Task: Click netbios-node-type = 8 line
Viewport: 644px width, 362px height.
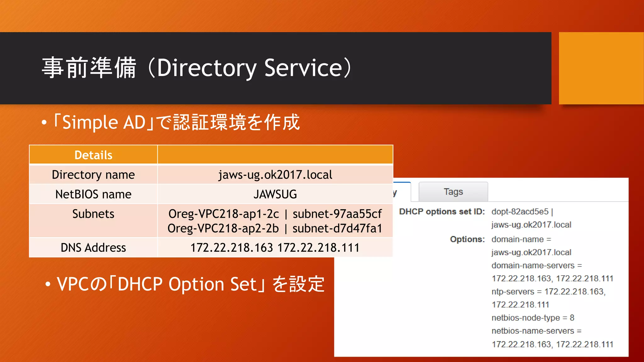Action: click(533, 318)
